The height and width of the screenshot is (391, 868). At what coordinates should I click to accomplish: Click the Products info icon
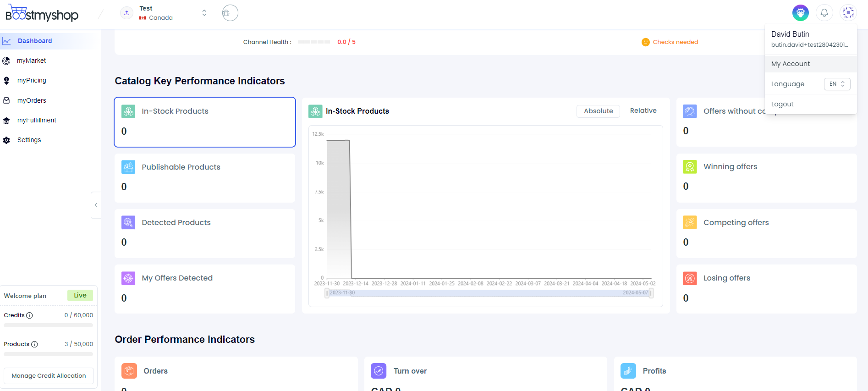pyautogui.click(x=34, y=344)
